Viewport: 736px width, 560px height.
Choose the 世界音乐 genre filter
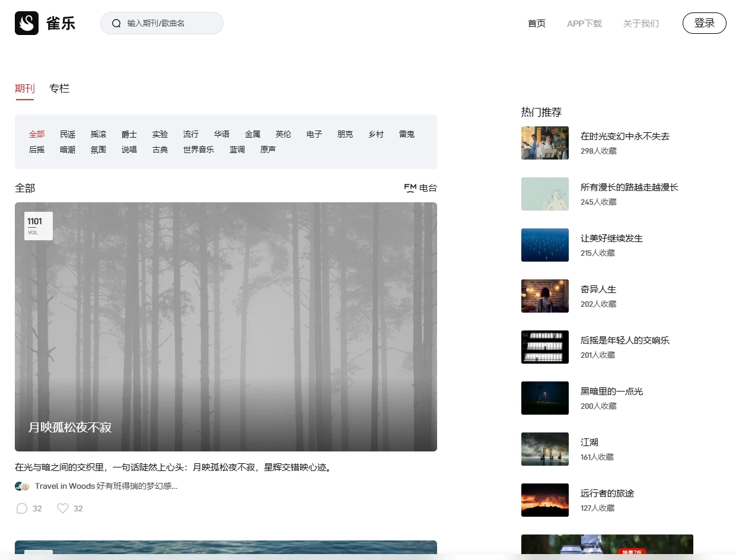(199, 149)
